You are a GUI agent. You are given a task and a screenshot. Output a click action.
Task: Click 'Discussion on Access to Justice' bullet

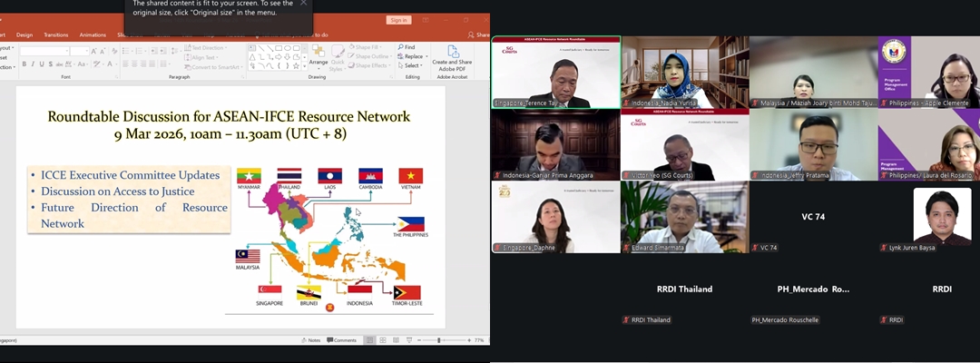coord(117,191)
